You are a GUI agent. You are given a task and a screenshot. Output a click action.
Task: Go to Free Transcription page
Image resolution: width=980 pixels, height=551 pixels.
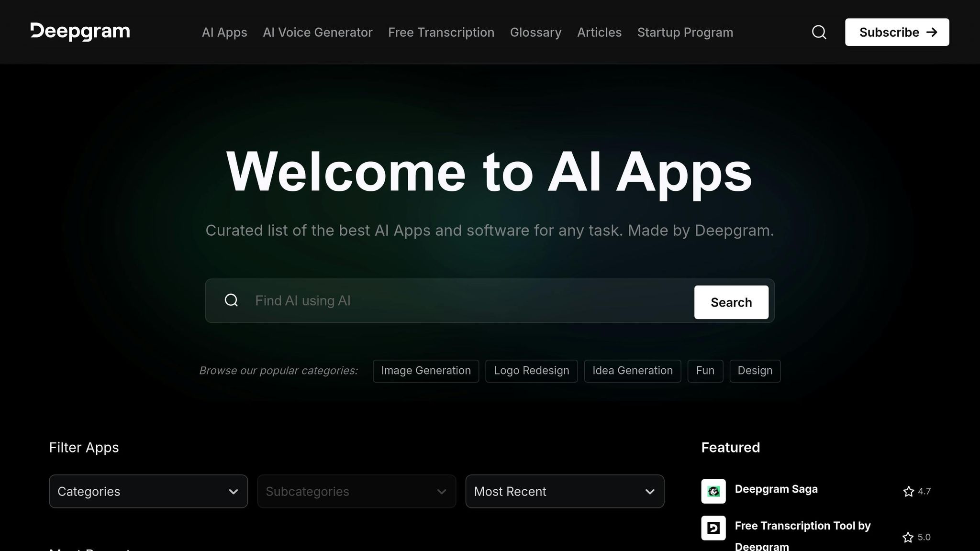click(x=441, y=32)
